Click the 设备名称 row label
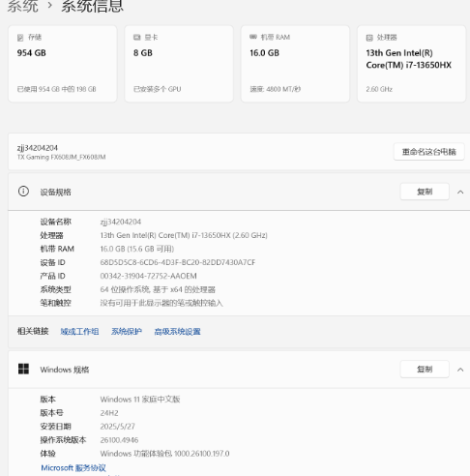 click(55, 222)
